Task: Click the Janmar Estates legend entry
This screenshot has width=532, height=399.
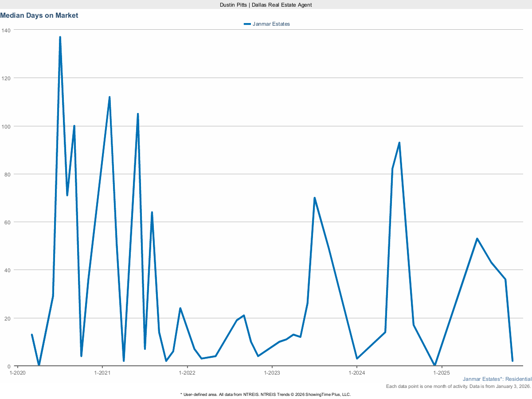Action: coord(270,24)
